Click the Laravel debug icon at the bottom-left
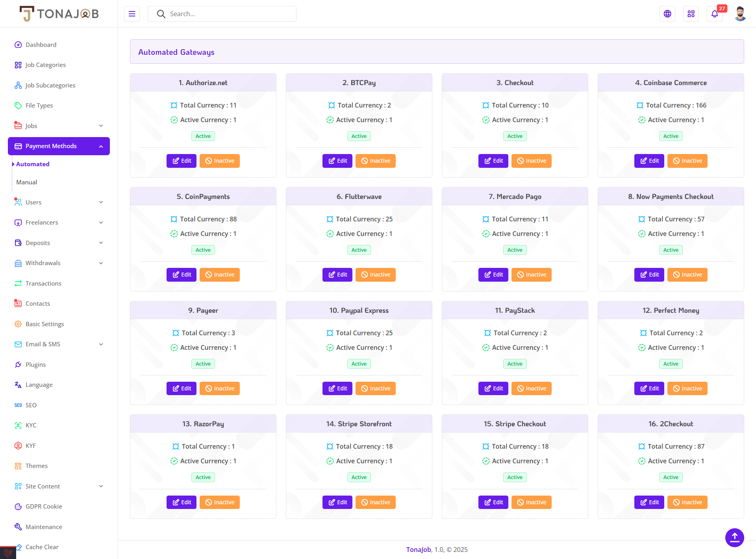756x559 pixels. pos(8,553)
